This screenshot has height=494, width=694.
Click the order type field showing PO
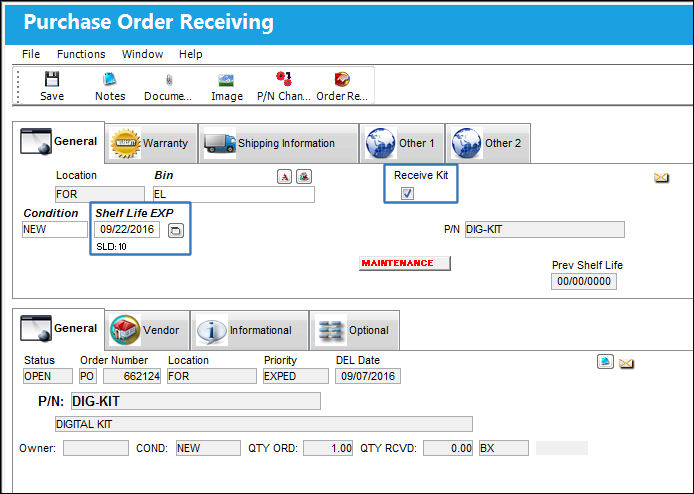pos(87,376)
